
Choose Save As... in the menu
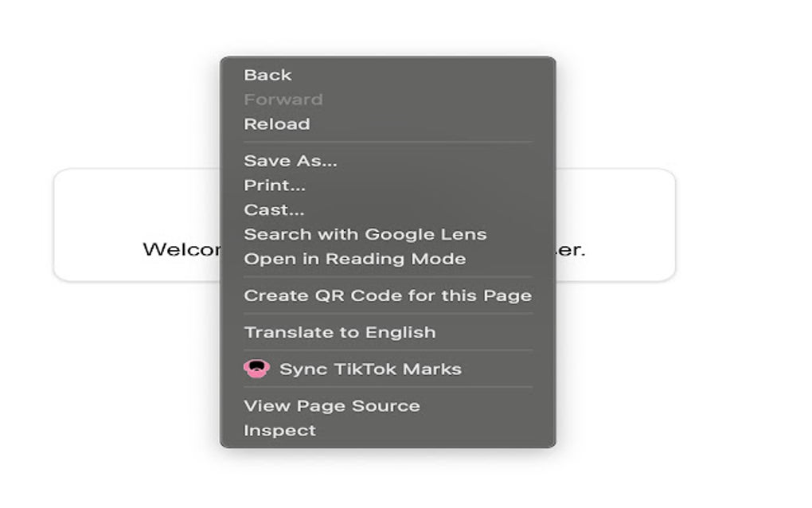(x=290, y=161)
